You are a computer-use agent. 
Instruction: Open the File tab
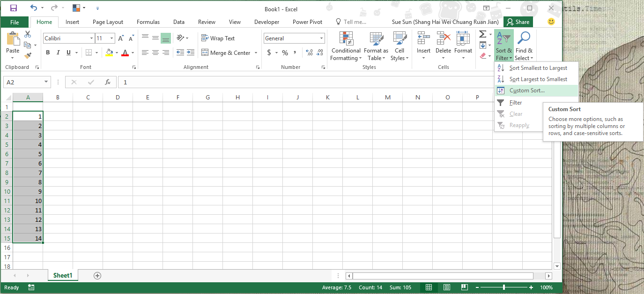tap(15, 22)
